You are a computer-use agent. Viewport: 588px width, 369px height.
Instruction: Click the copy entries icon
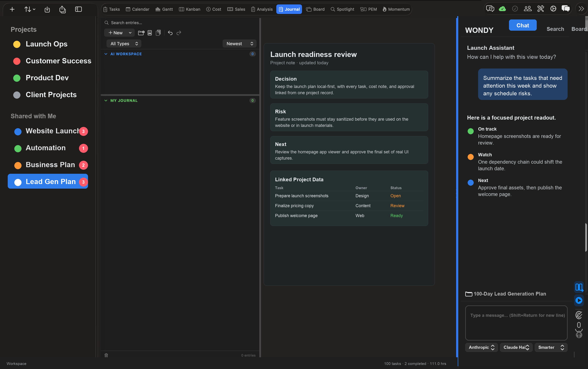coord(158,33)
